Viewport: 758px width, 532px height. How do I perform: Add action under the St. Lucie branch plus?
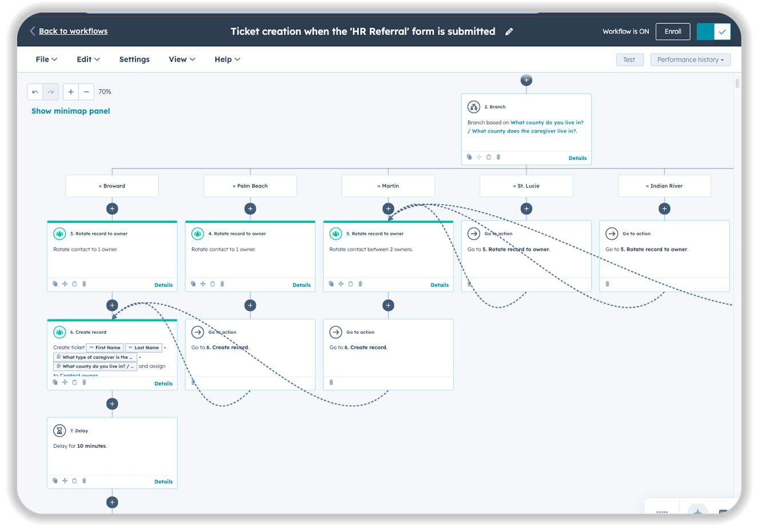coord(526,209)
